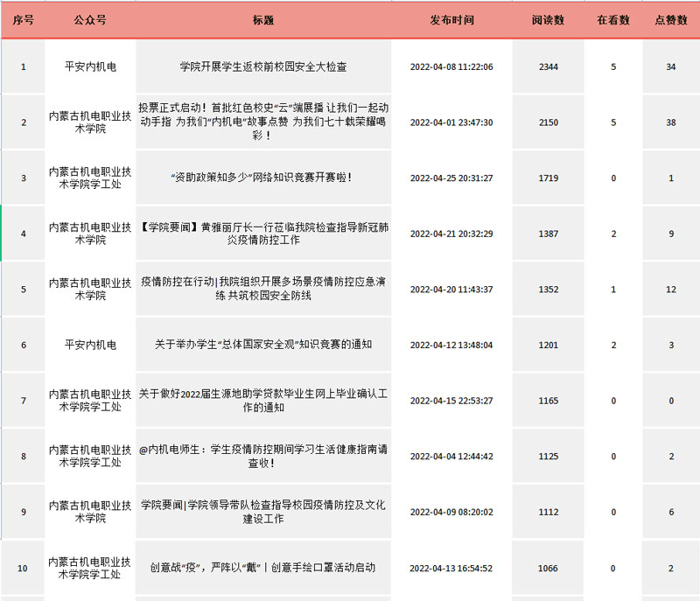This screenshot has height=601, width=700.
Task: Click the 发布时间 column header
Action: tap(451, 19)
